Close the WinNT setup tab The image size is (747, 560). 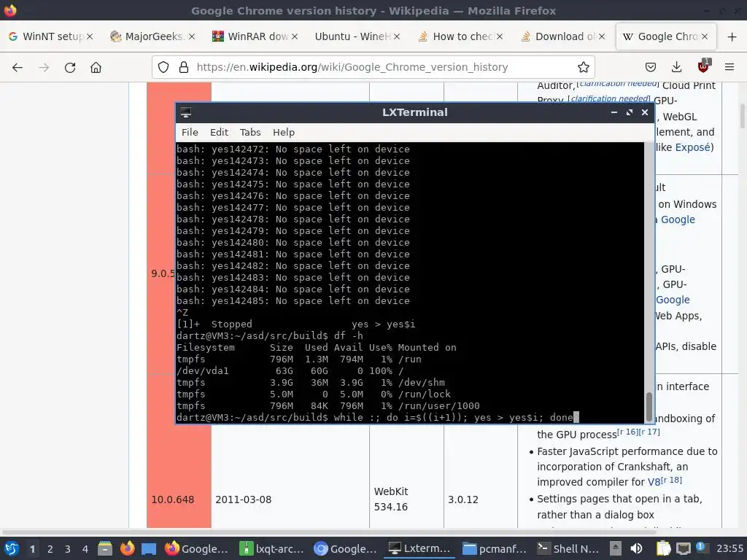pyautogui.click(x=90, y=36)
